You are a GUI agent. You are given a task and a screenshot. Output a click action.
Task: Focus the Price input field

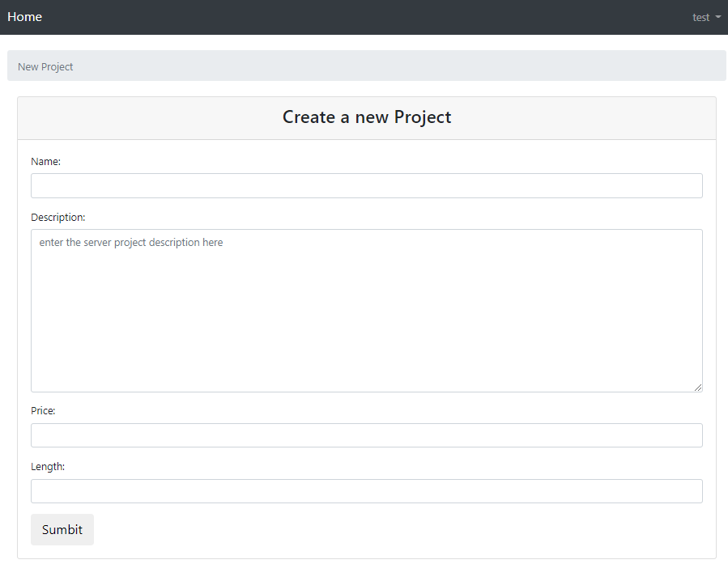coord(366,435)
